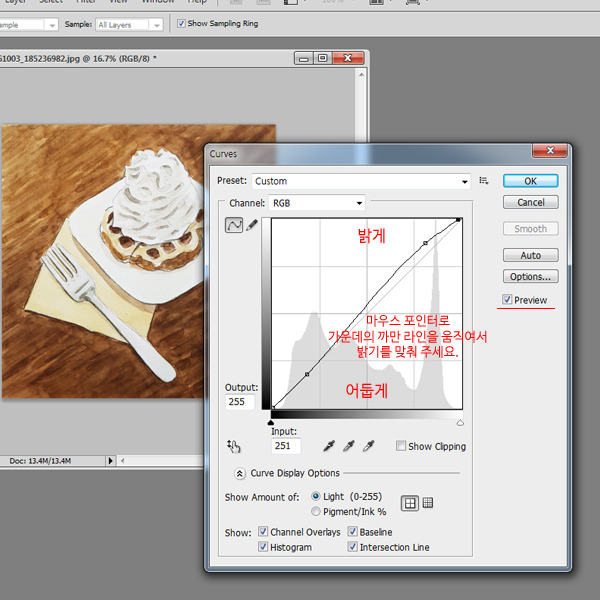Close the document window

tap(348, 58)
